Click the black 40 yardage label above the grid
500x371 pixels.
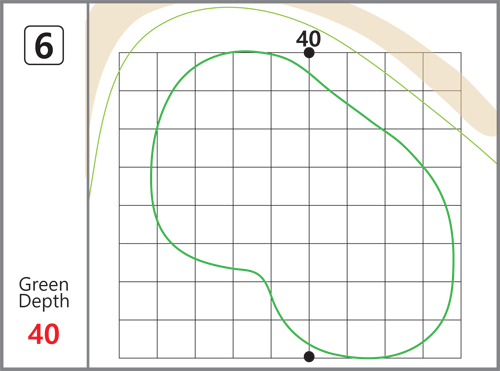308,38
